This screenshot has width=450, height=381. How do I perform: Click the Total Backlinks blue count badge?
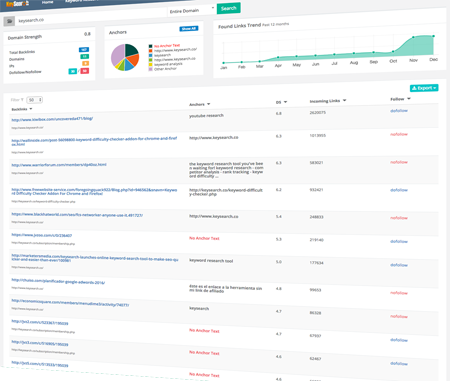pyautogui.click(x=84, y=50)
